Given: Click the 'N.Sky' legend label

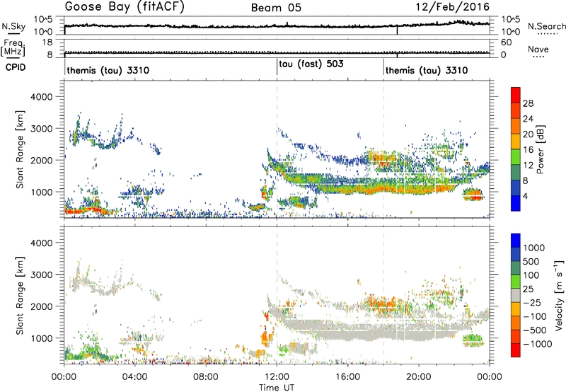Looking at the screenshot, I should click(x=13, y=26).
